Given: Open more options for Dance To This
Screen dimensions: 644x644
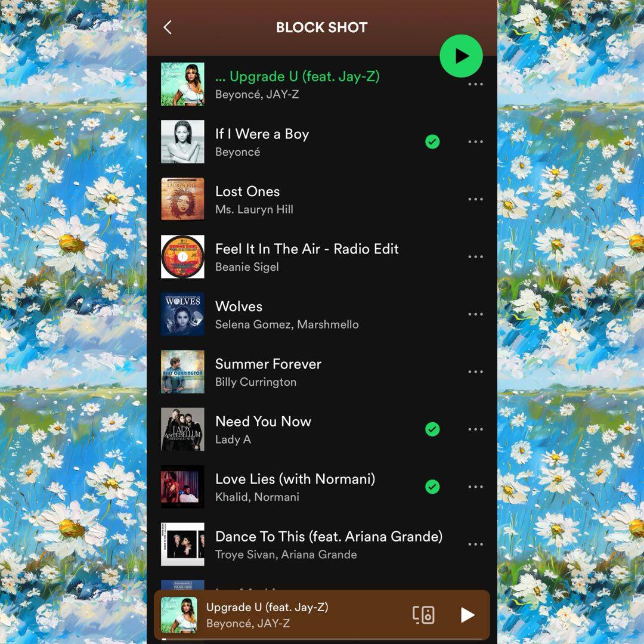Looking at the screenshot, I should [x=475, y=544].
